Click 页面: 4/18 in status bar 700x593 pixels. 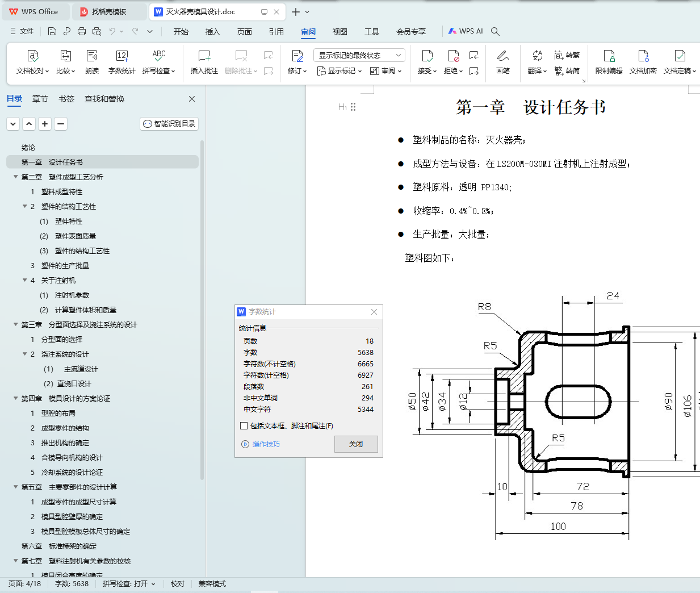tap(24, 583)
